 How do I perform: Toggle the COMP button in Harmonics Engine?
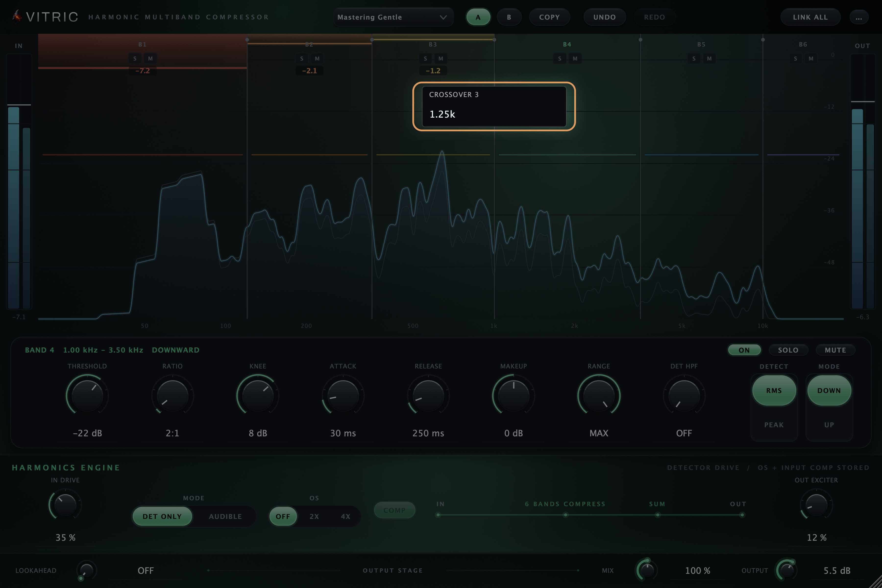(394, 510)
